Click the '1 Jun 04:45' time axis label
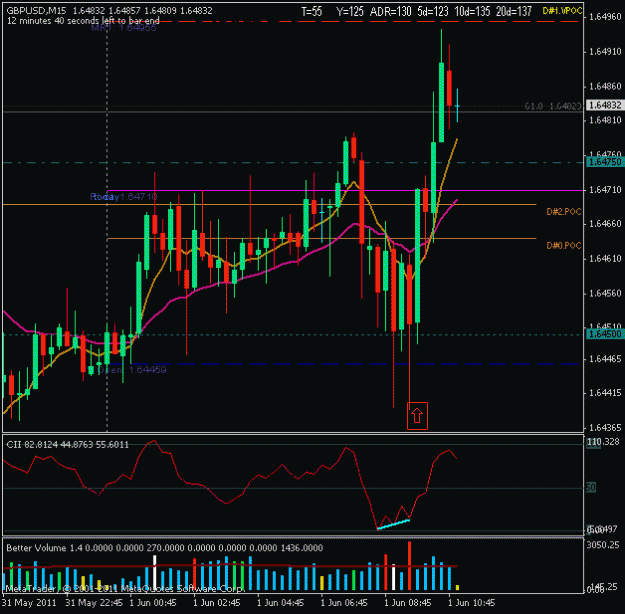This screenshot has height=614, width=625. click(280, 602)
